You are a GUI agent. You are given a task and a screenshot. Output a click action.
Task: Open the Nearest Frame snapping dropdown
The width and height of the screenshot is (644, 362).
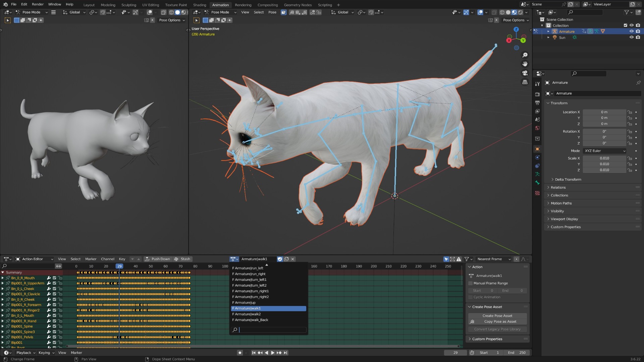click(x=494, y=259)
